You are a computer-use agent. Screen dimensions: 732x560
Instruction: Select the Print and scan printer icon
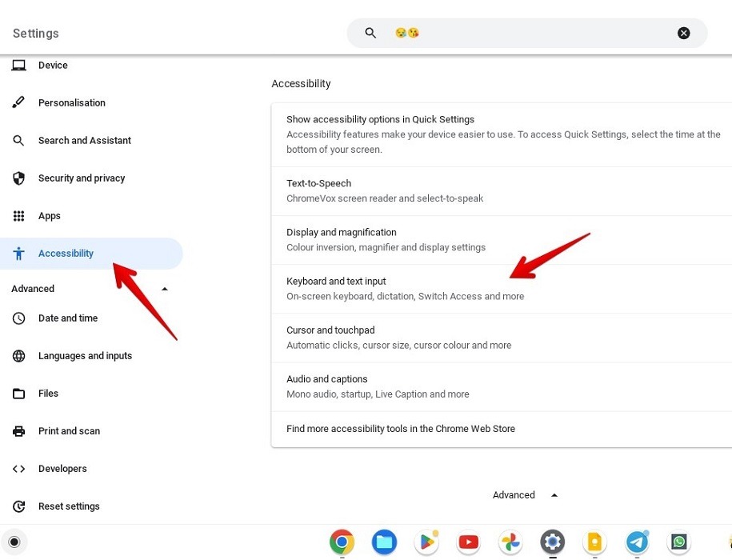18,430
